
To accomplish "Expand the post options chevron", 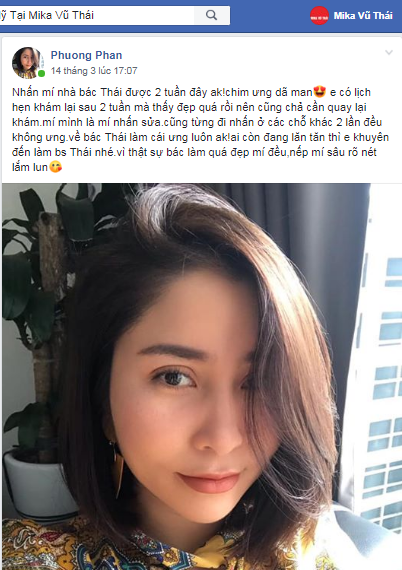I will (389, 53).
